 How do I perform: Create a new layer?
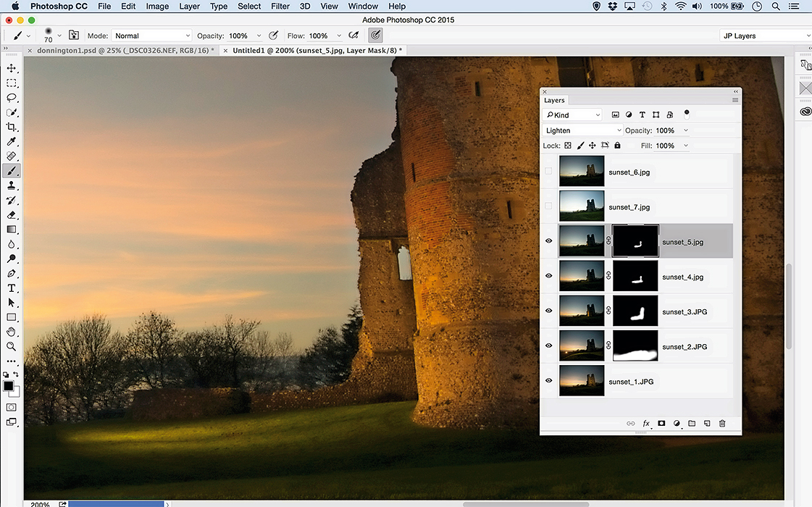[x=707, y=423]
